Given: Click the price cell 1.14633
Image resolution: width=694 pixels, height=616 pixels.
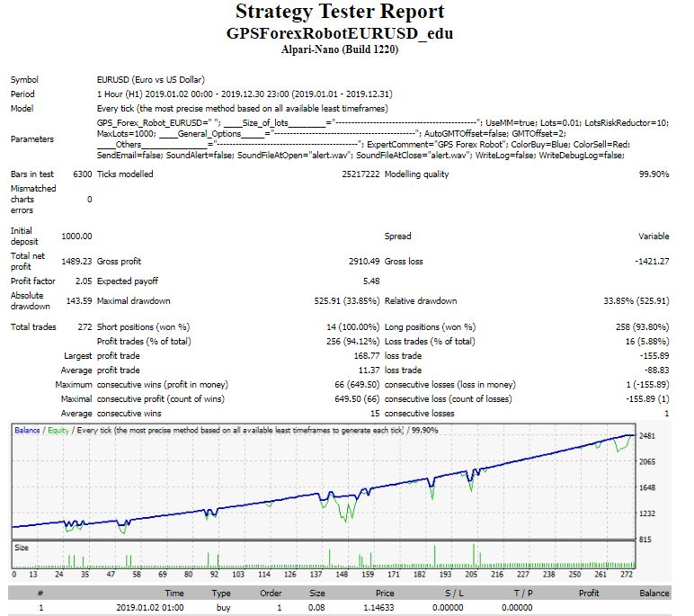Looking at the screenshot, I should [378, 608].
